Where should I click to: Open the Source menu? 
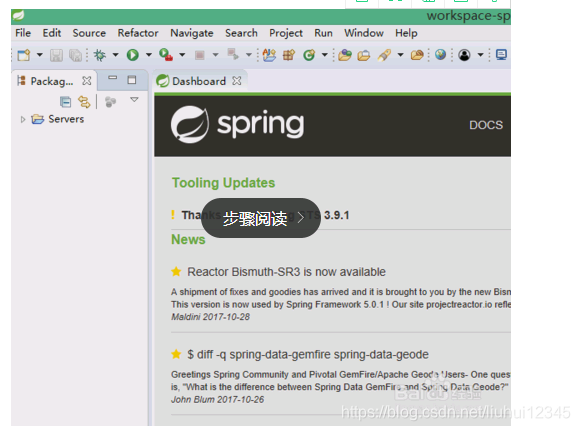tap(89, 33)
